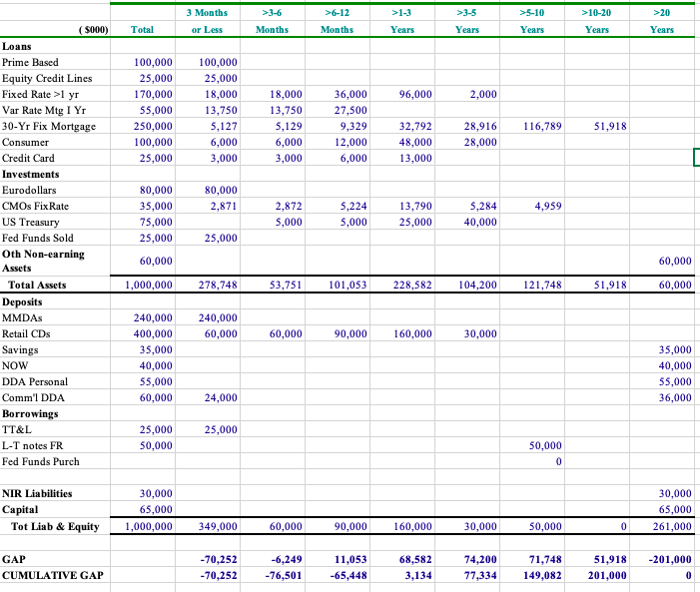Click the 116,789 cell in >5-10 Years

(542, 127)
